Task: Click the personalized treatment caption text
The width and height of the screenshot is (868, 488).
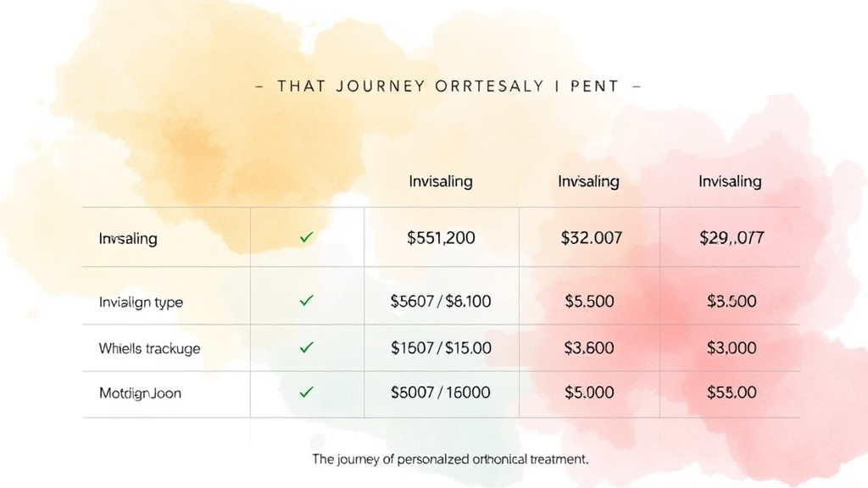Action: 450,459
